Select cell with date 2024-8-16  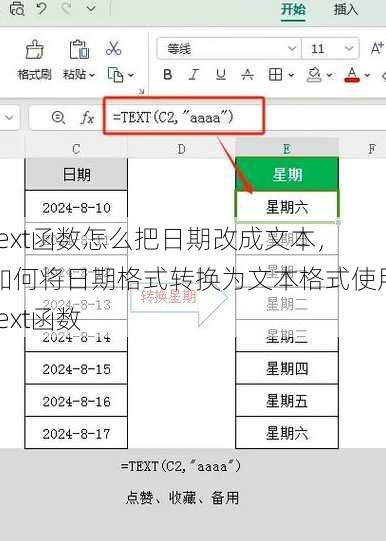tap(76, 401)
